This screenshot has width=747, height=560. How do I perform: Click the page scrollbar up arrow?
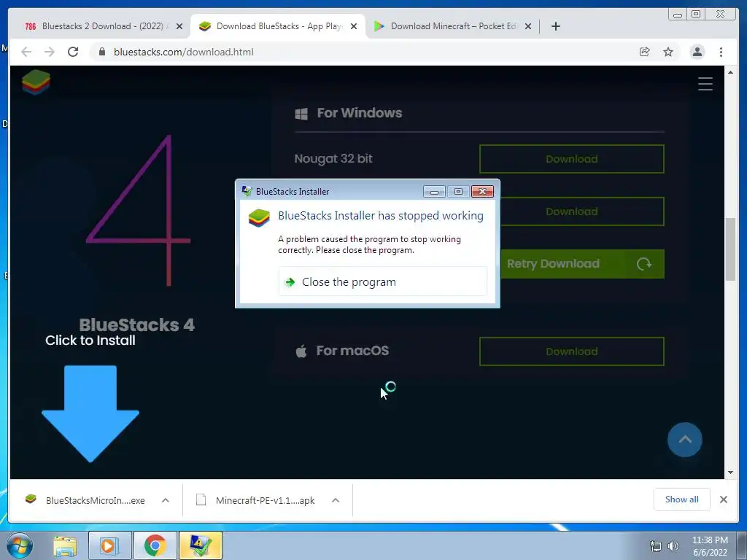tap(730, 72)
